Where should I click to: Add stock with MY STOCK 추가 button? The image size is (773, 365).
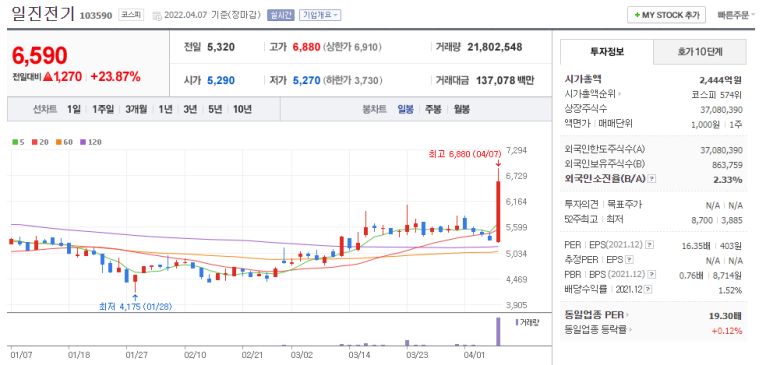[666, 15]
